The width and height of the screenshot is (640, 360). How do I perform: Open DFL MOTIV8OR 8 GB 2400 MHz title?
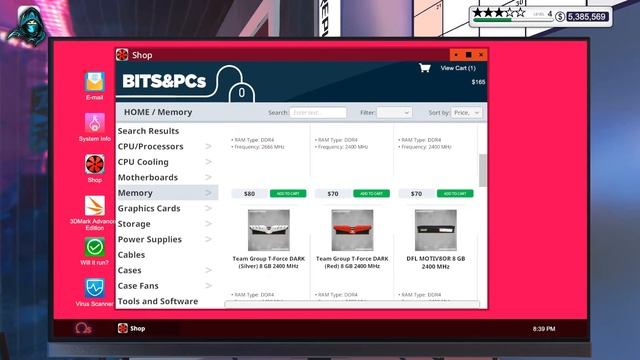436,262
